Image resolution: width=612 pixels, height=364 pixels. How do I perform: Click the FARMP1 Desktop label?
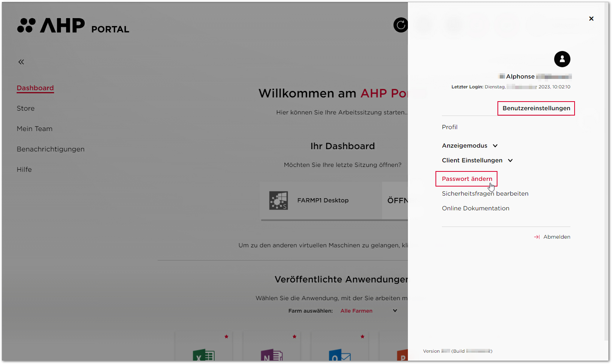[x=323, y=201]
